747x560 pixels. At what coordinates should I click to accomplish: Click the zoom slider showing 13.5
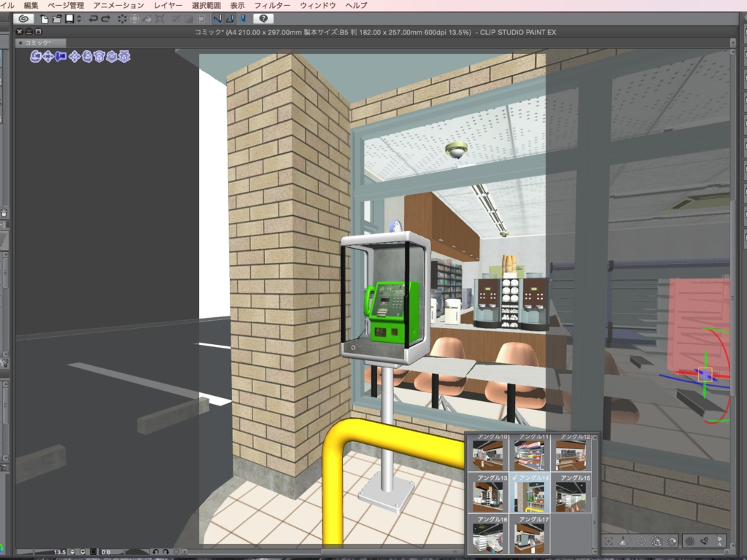click(x=41, y=552)
